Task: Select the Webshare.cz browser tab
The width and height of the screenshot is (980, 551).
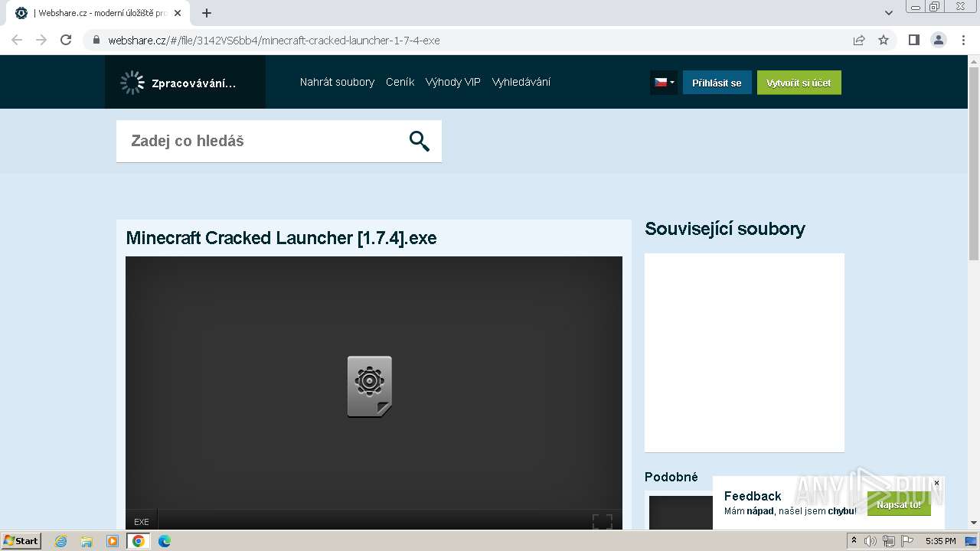Action: [x=98, y=13]
